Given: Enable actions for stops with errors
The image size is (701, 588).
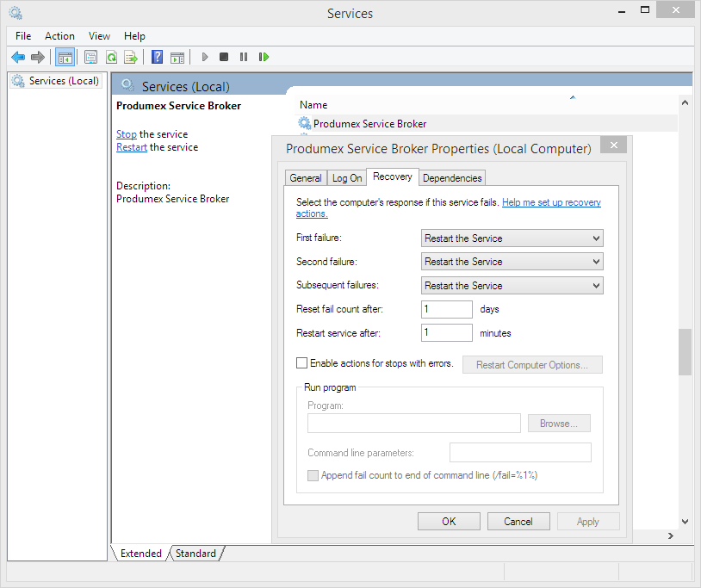Looking at the screenshot, I should click(302, 364).
